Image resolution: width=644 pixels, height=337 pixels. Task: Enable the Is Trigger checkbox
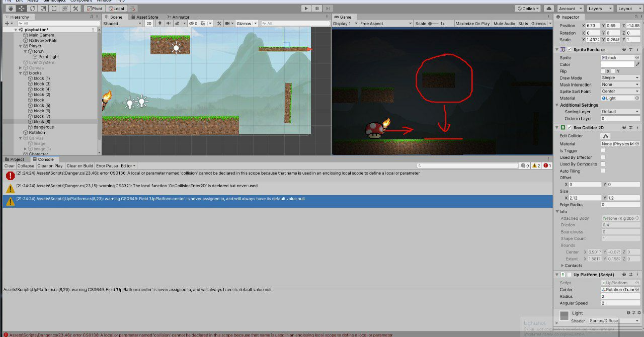(603, 151)
